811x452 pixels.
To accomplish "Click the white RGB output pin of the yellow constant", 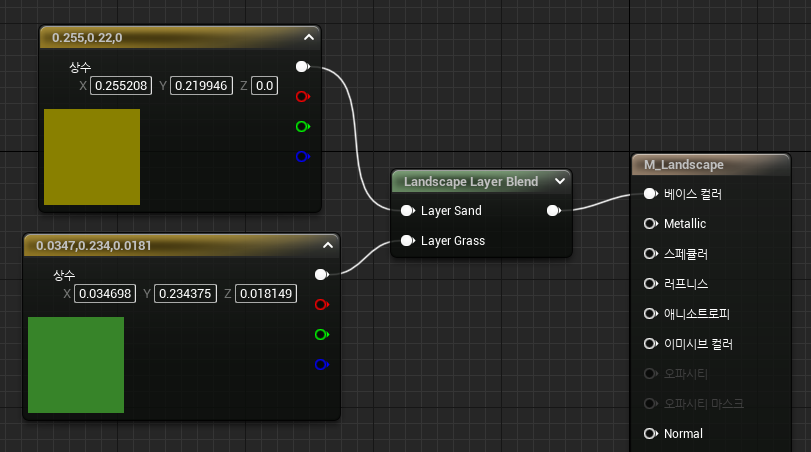I will click(x=303, y=67).
